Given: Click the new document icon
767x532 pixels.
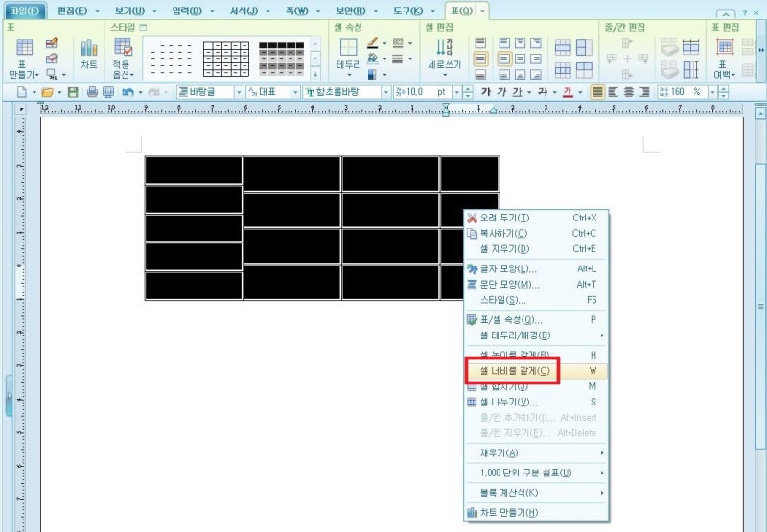Looking at the screenshot, I should (x=21, y=92).
